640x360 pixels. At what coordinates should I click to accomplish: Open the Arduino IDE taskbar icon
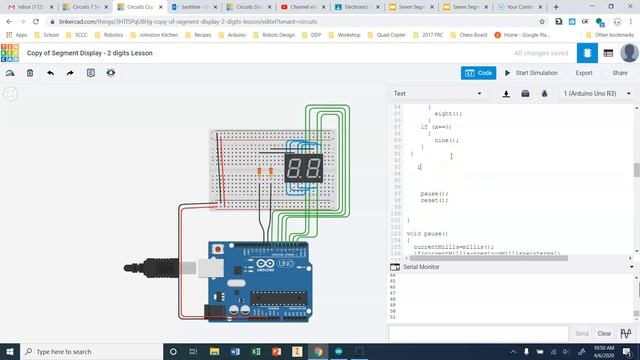[338, 351]
